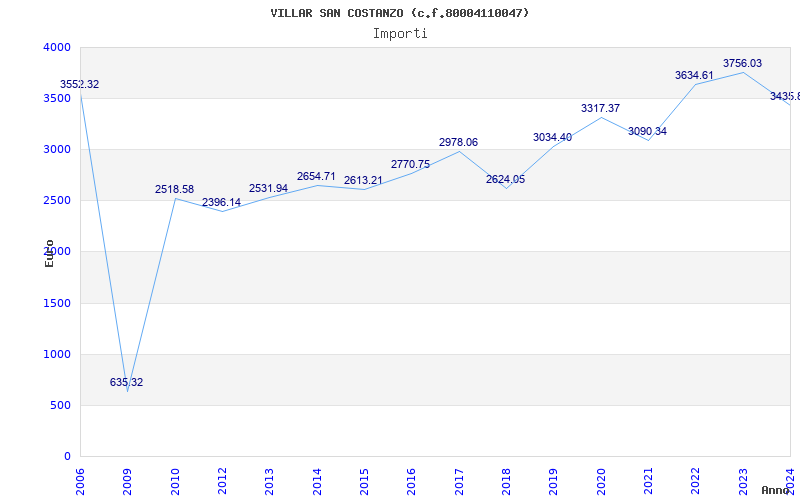Click the 635.32 data point label
This screenshot has width=800, height=500.
[x=126, y=382]
